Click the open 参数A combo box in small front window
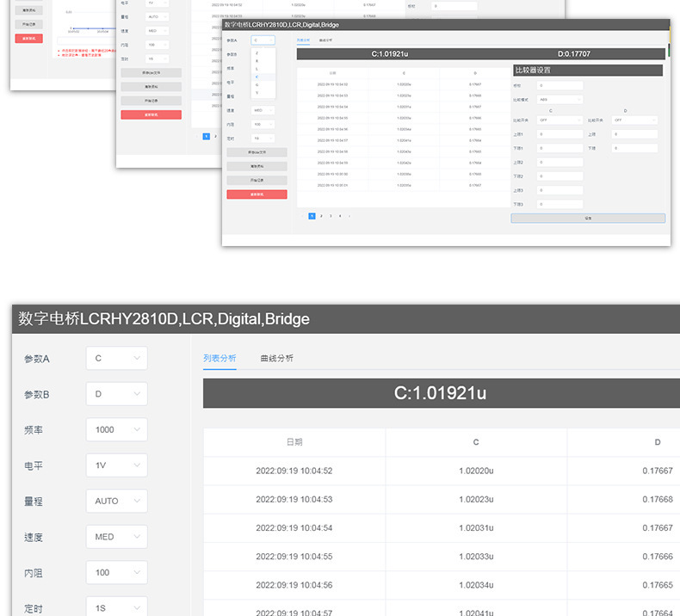This screenshot has width=680, height=616. tap(263, 40)
